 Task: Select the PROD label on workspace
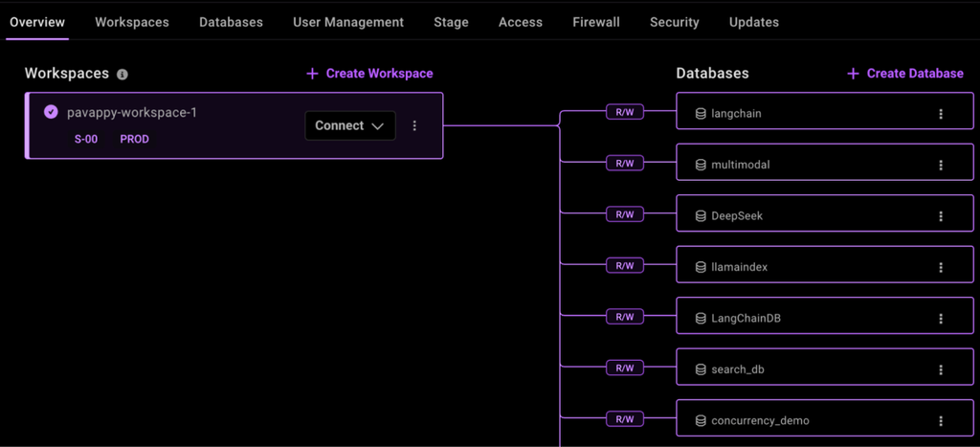pos(134,140)
